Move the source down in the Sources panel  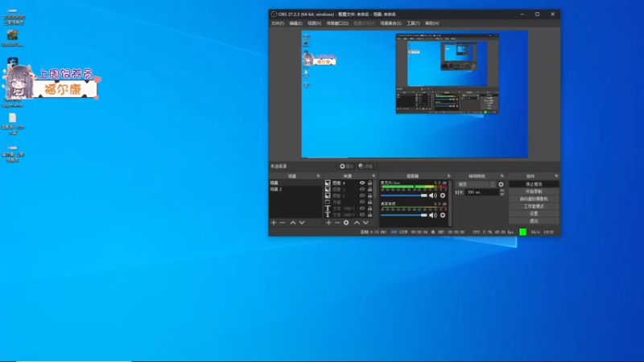pyautogui.click(x=365, y=223)
